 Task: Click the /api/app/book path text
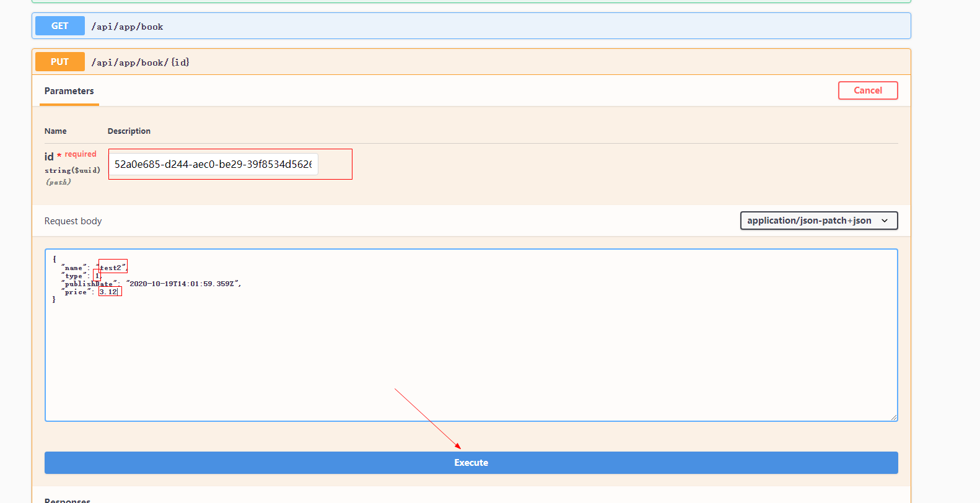[127, 27]
